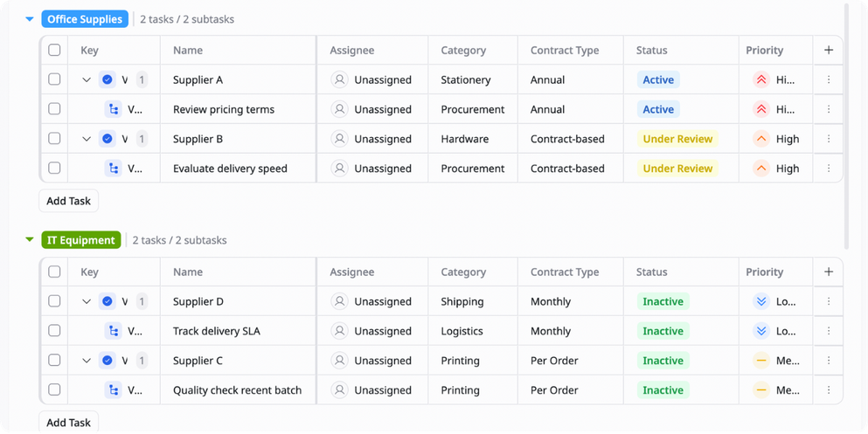Click the priority icon in the Supplier D row

tap(761, 301)
